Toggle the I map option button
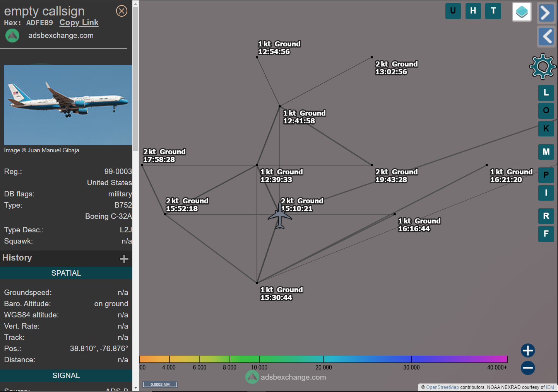 tap(546, 193)
